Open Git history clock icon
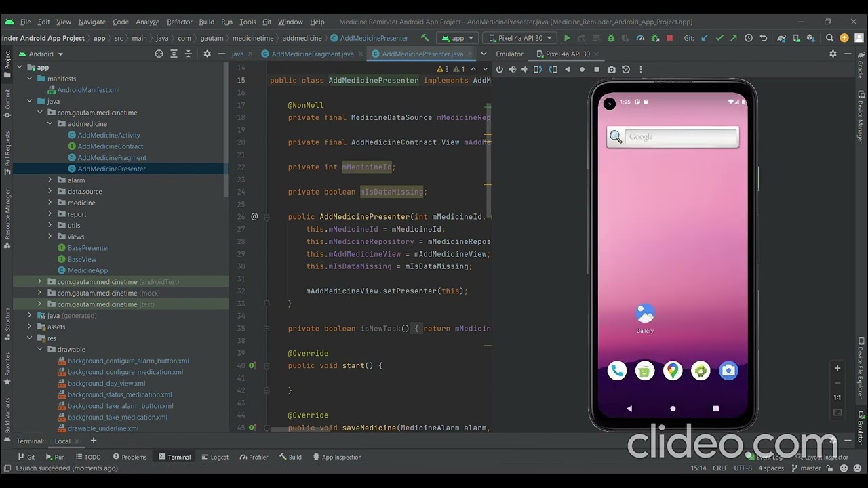Screen dimensions: 868x488 tap(749, 38)
